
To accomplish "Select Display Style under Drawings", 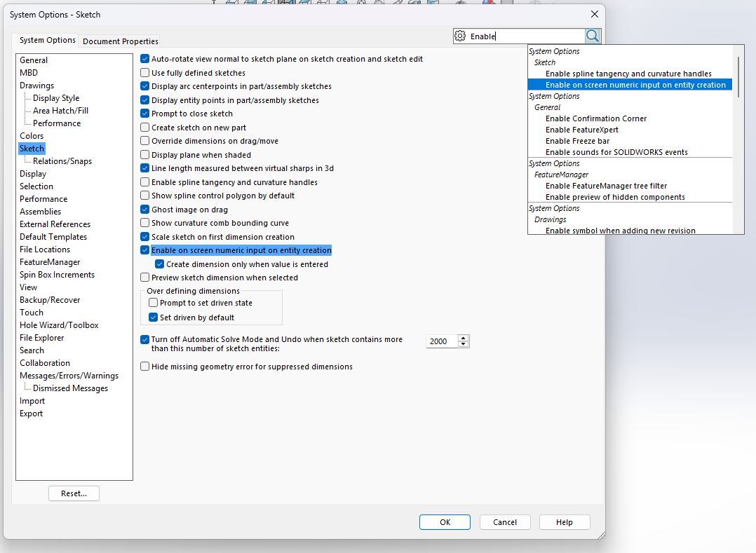I will [x=56, y=98].
